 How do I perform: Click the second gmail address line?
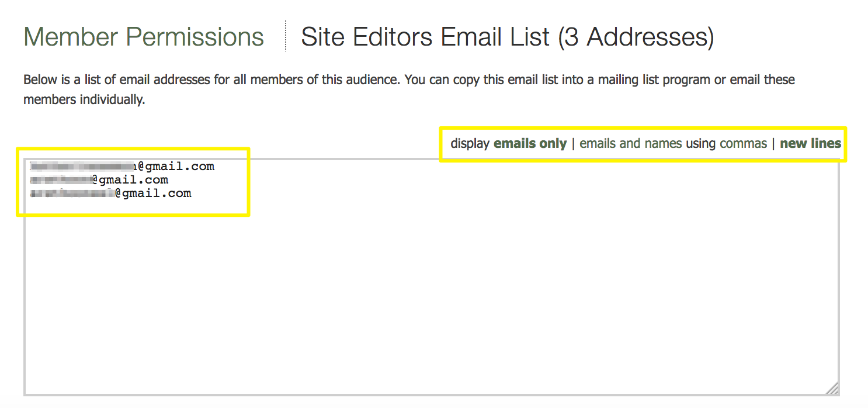pos(99,180)
